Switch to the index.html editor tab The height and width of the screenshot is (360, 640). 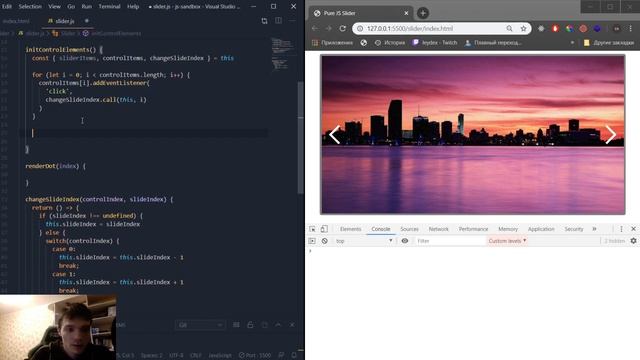coord(16,21)
